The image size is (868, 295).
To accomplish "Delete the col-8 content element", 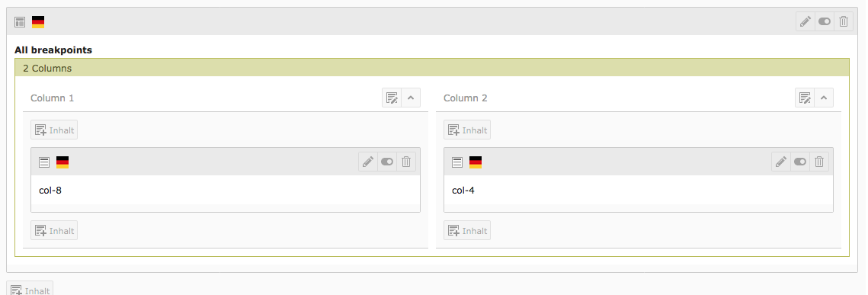I will tap(405, 162).
